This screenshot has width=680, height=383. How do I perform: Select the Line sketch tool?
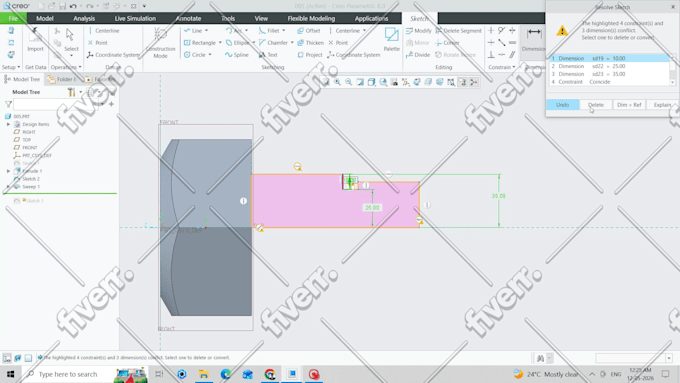pos(193,31)
